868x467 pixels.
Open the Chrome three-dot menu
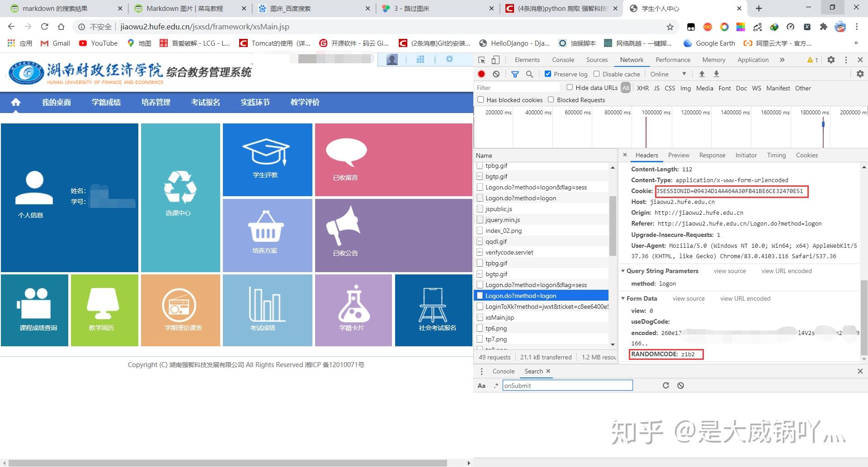pos(857,27)
